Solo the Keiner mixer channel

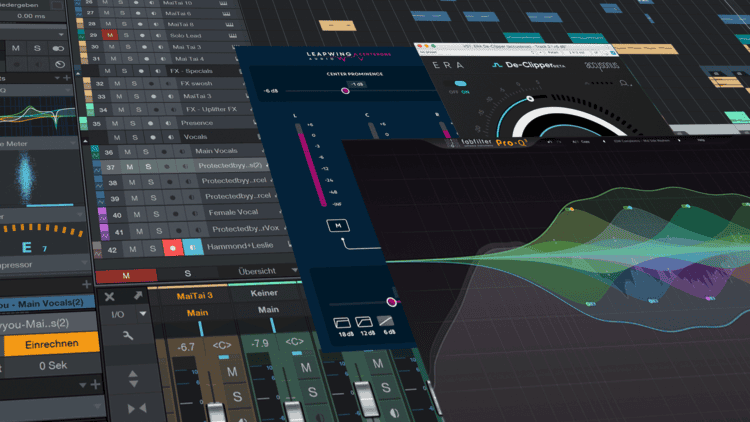[x=312, y=392]
